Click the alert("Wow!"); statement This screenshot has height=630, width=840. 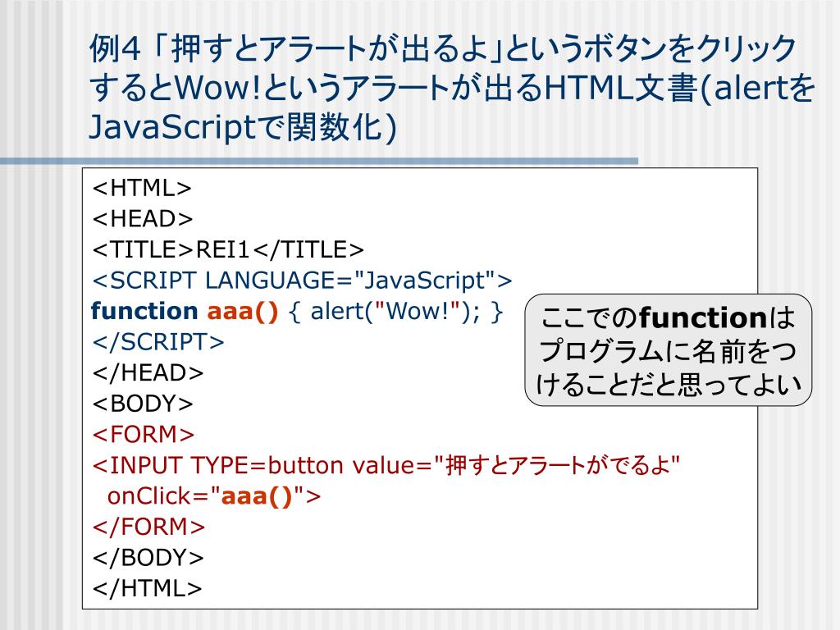[395, 311]
